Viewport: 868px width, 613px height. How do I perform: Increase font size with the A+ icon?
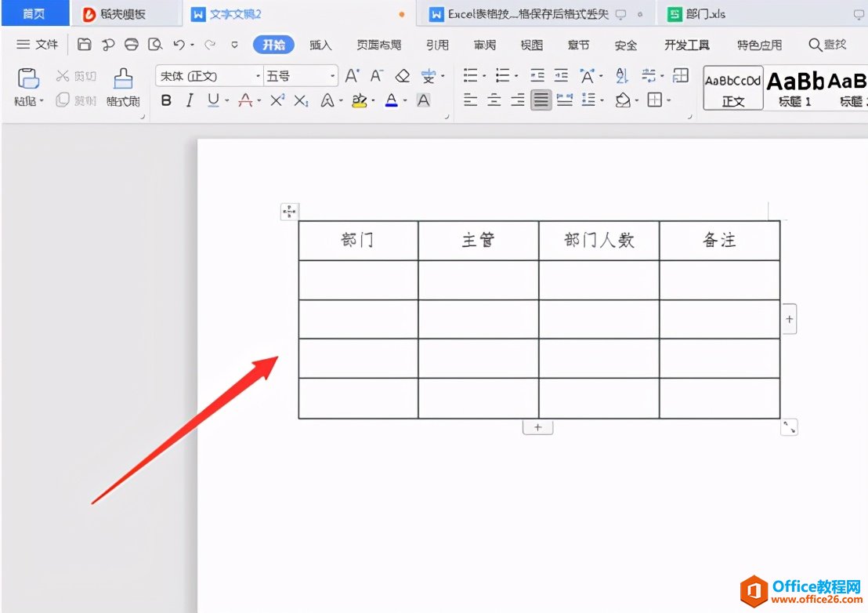click(x=352, y=75)
